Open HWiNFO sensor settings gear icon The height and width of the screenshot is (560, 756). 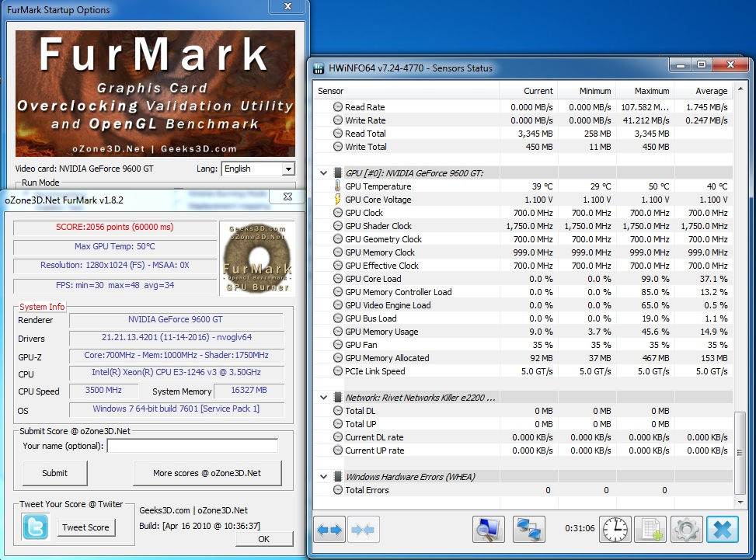point(686,530)
